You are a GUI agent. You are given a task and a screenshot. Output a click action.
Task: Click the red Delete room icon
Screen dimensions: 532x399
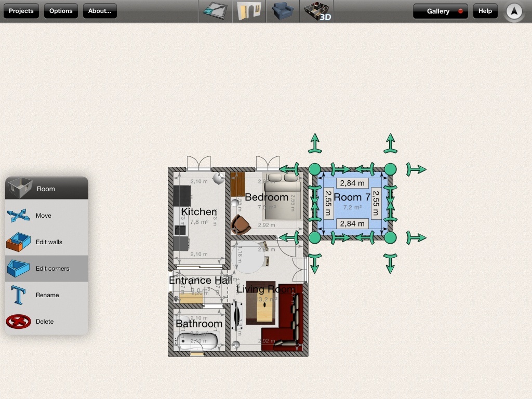coord(19,322)
